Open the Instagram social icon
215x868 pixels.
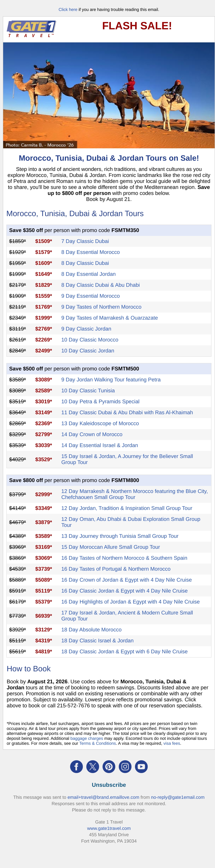coord(125,767)
